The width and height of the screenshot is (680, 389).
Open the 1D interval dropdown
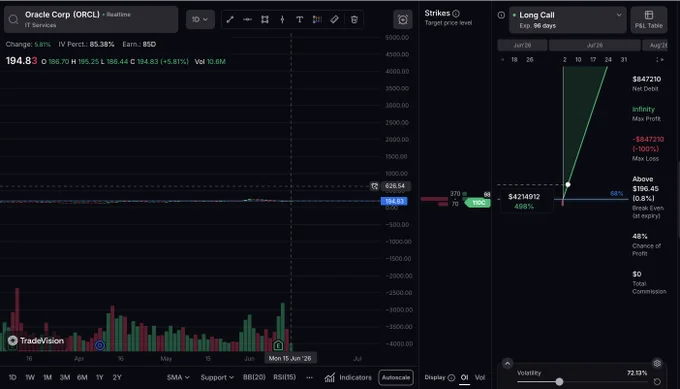pyautogui.click(x=200, y=20)
